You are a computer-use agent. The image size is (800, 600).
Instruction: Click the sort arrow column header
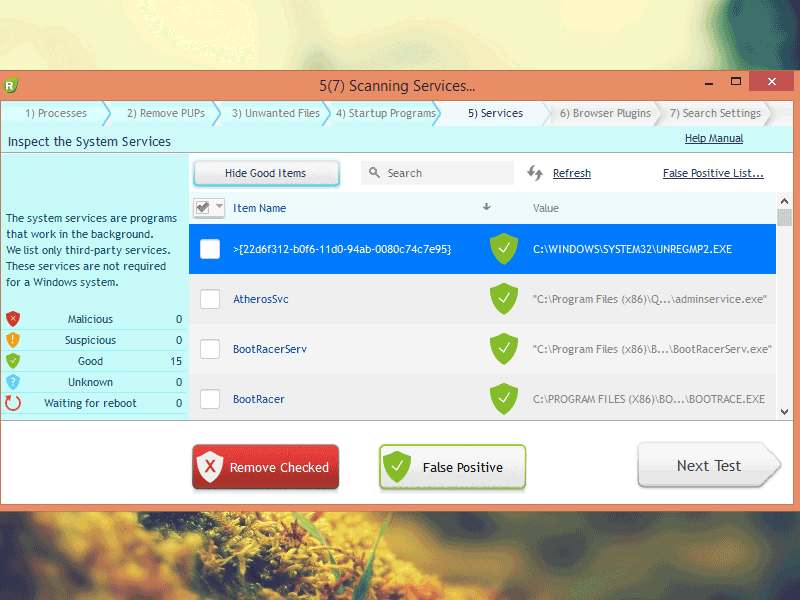tap(487, 208)
